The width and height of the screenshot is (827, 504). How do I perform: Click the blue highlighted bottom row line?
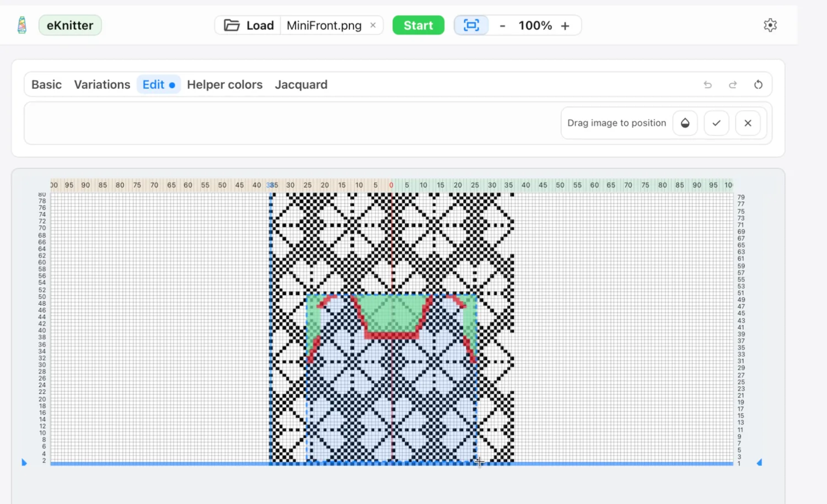(x=391, y=464)
